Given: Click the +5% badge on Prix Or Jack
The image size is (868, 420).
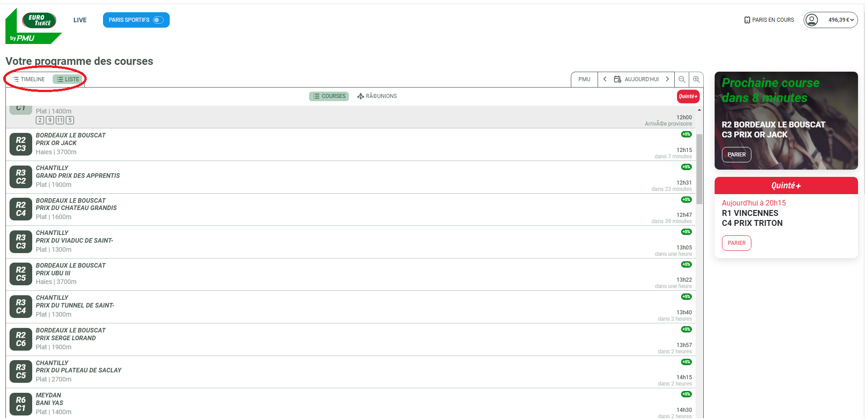Looking at the screenshot, I should [x=686, y=134].
